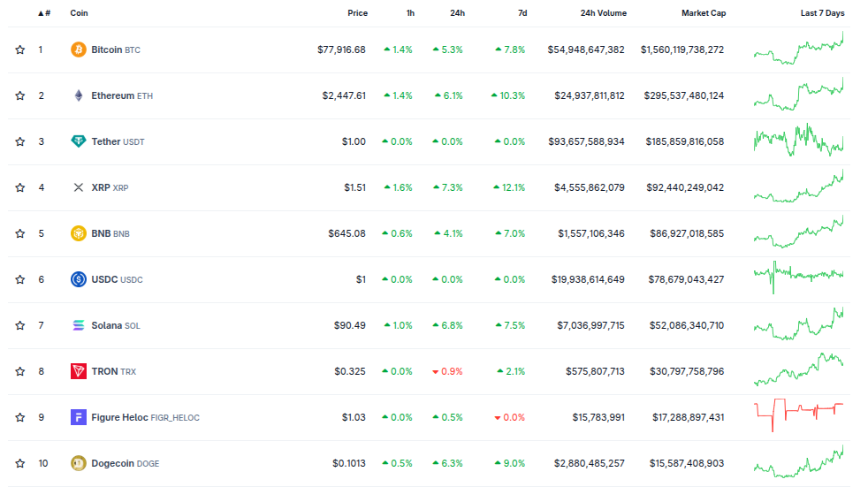Click the USDC blue logo icon

point(79,279)
